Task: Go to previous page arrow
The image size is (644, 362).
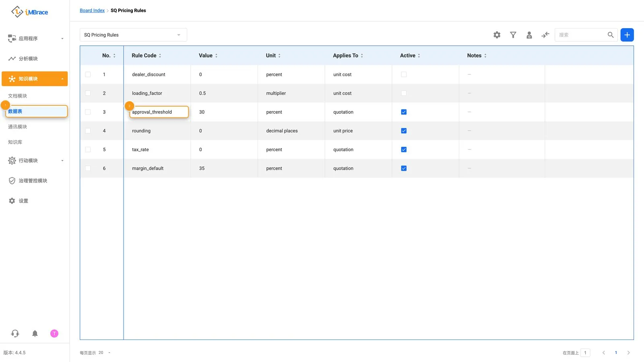Action: click(x=604, y=353)
